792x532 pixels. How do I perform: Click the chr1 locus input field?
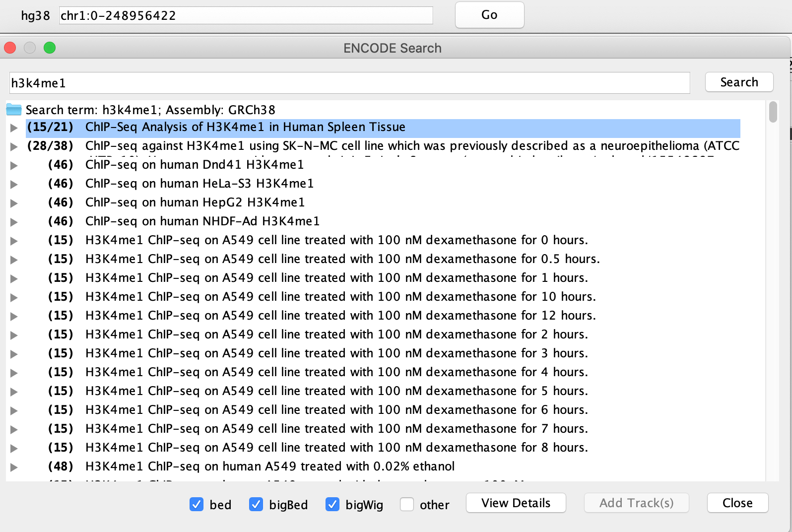[246, 15]
